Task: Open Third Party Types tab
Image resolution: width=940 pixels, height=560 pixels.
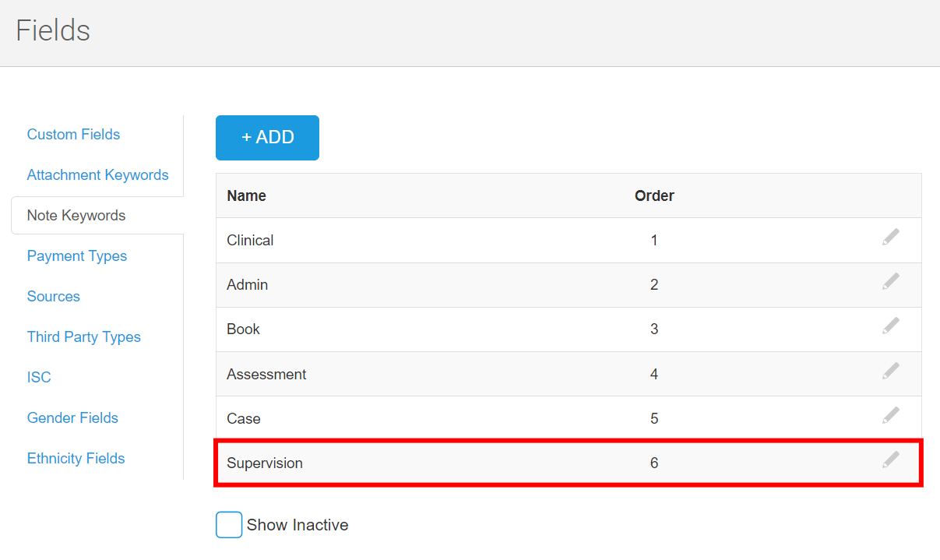Action: pyautogui.click(x=84, y=337)
